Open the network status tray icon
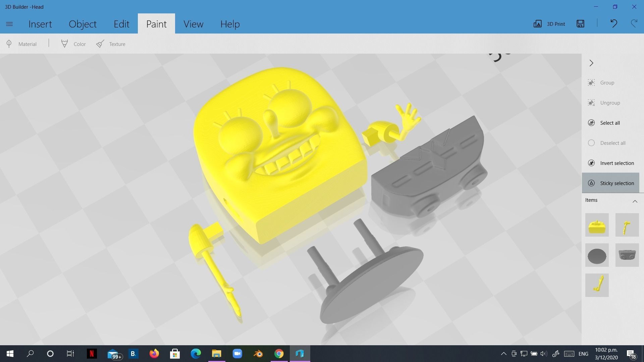644x362 pixels. [x=524, y=354]
